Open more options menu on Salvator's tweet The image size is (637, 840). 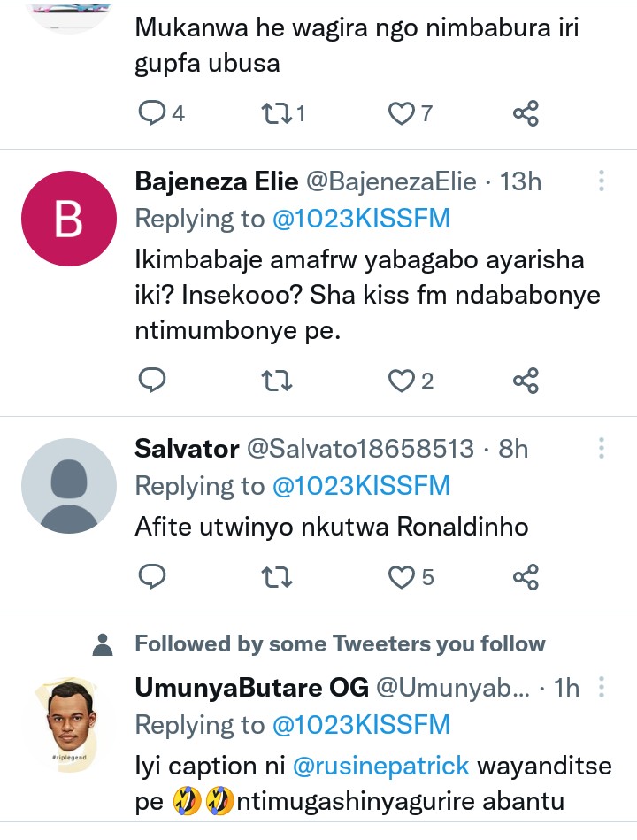(x=602, y=448)
